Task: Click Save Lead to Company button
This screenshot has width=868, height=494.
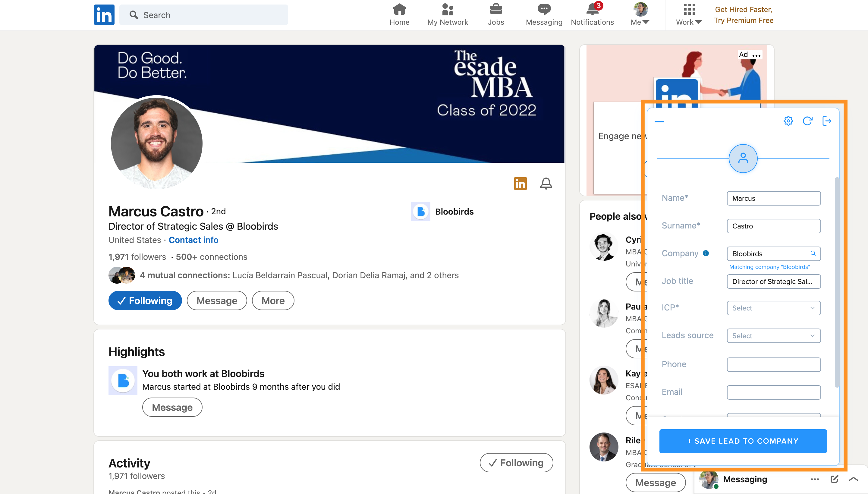Action: point(743,441)
